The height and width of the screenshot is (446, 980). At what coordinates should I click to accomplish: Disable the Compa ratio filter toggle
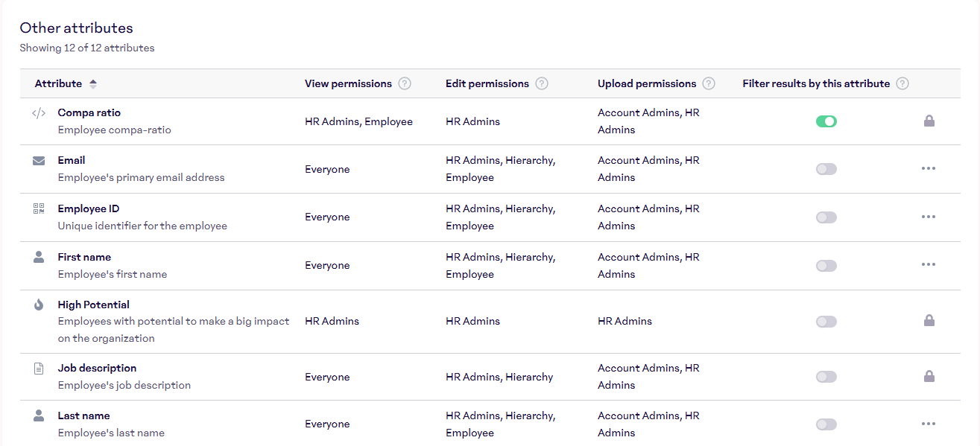pyautogui.click(x=826, y=121)
